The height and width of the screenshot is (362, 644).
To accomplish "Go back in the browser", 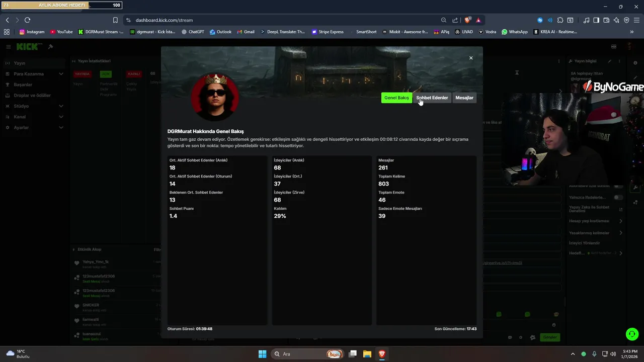I will [x=7, y=20].
